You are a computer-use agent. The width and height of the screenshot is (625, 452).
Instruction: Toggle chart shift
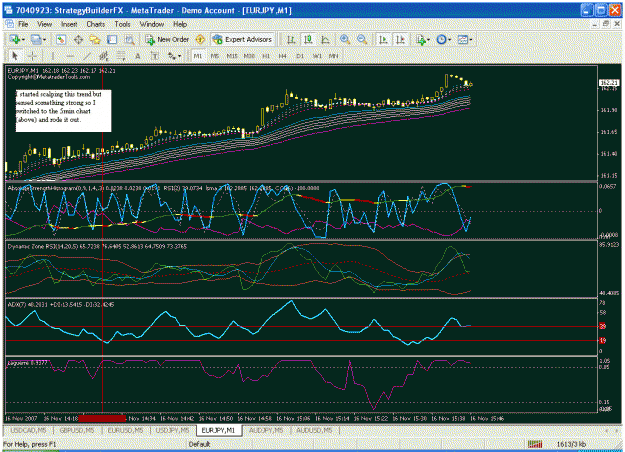click(x=400, y=39)
